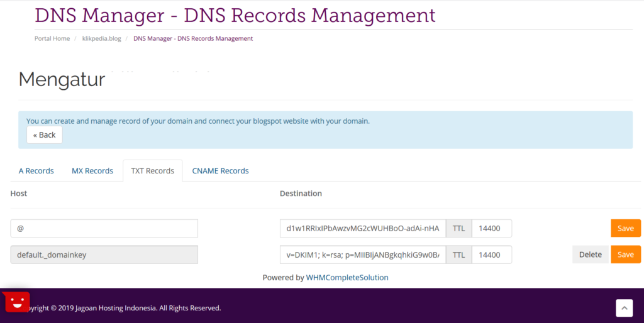
Task: Edit the destination field starting with d1w1RRIx
Action: click(363, 228)
